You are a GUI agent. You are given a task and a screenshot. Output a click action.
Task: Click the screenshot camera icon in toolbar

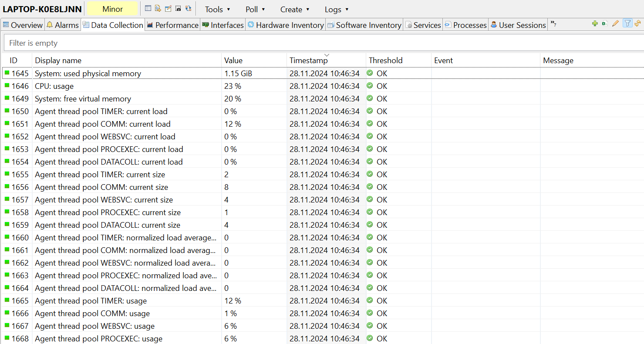point(178,8)
